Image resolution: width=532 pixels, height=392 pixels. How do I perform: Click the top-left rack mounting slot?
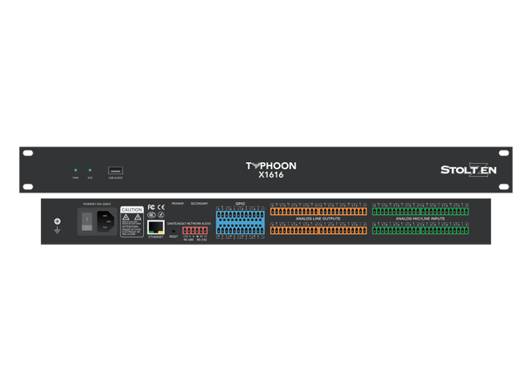(x=28, y=153)
